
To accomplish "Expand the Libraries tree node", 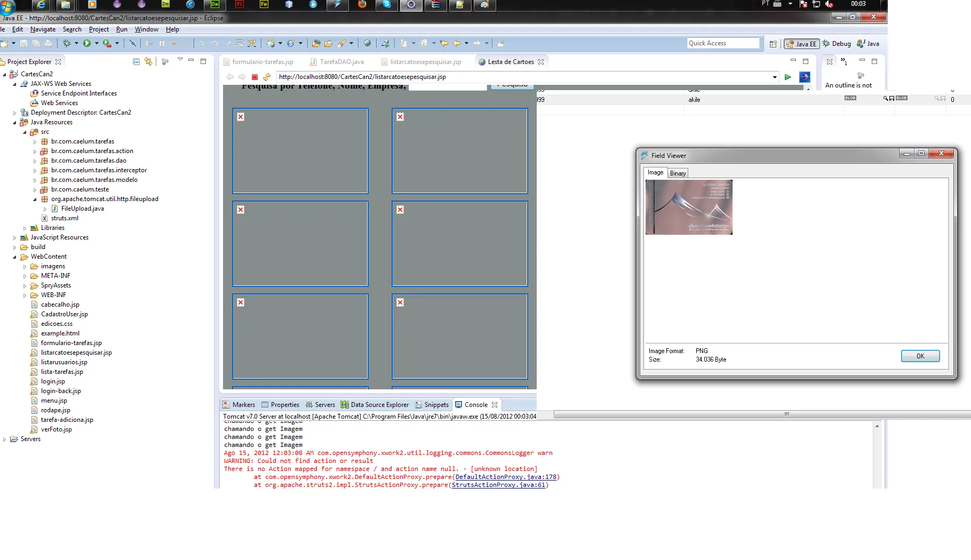I will tap(25, 228).
